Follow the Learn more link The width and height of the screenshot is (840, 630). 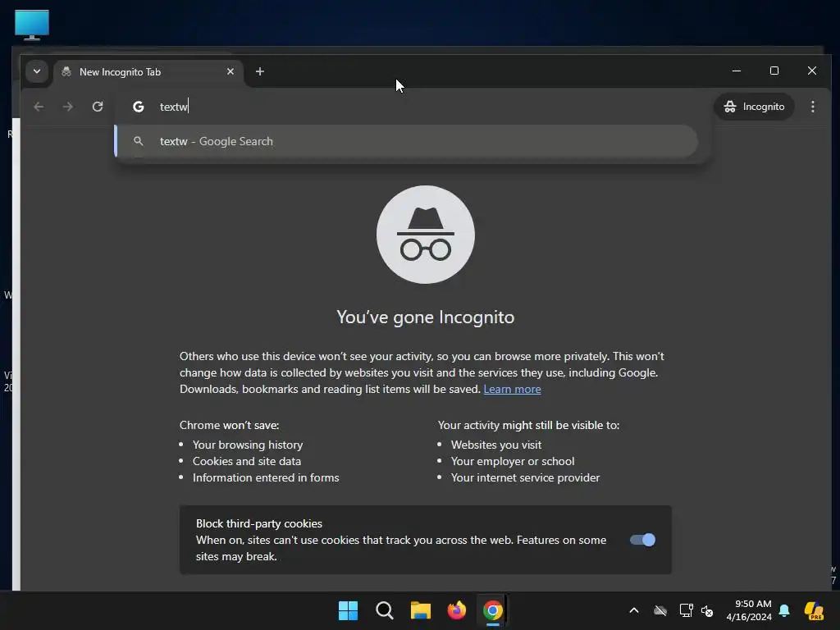(x=512, y=389)
